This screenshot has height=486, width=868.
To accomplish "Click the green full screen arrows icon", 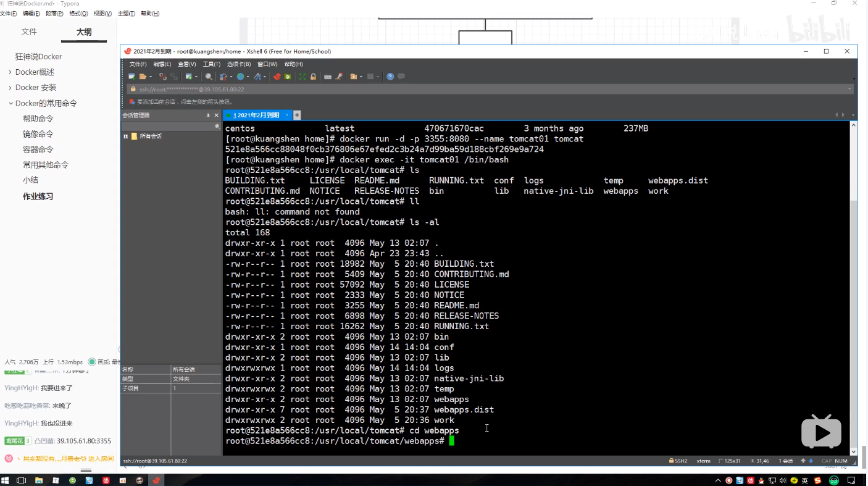I will point(303,77).
